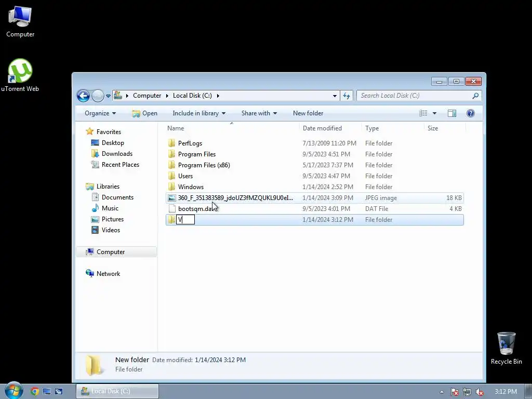Select the Windows folder icon
The height and width of the screenshot is (399, 532).
click(x=171, y=187)
